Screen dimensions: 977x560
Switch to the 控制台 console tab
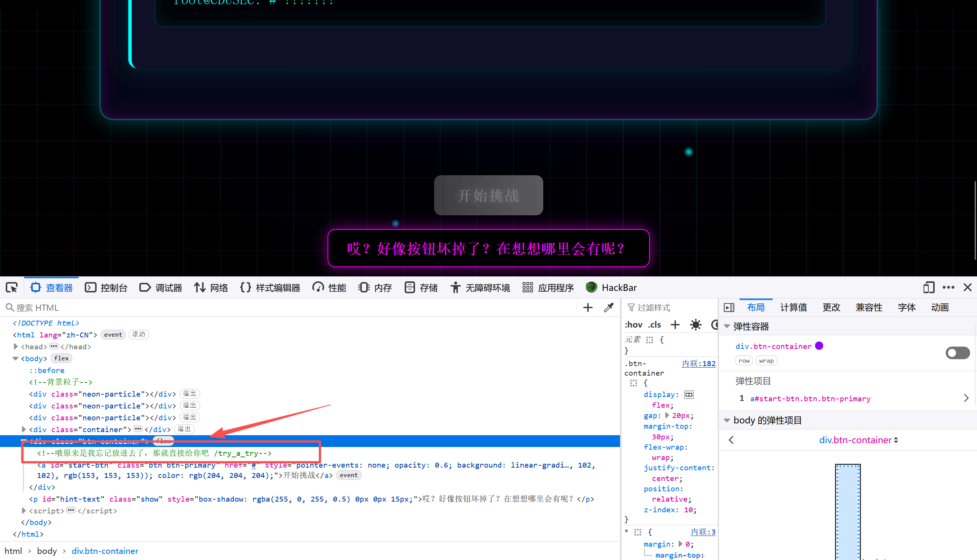pos(106,288)
